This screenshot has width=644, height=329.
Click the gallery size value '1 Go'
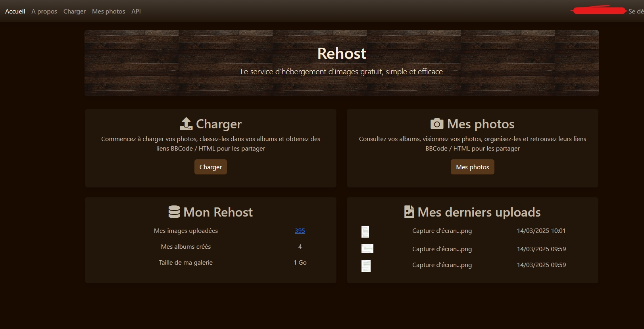click(300, 262)
